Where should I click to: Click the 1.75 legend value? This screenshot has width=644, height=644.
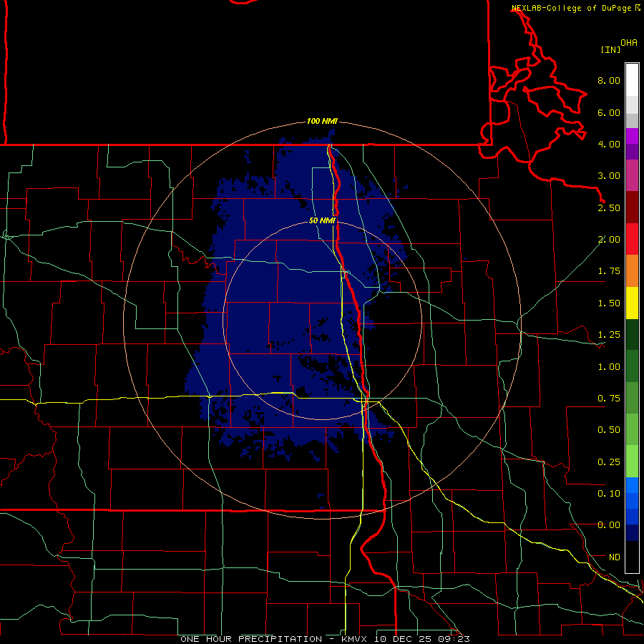click(609, 271)
